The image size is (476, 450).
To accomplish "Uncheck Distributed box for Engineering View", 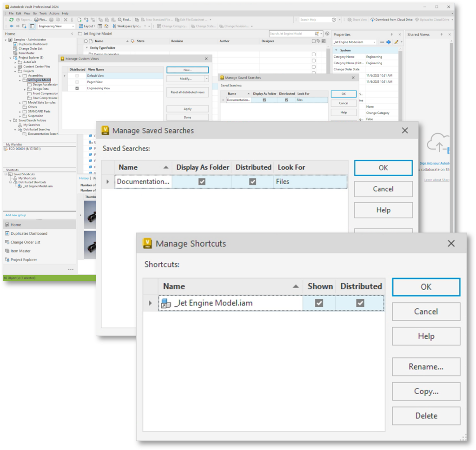I will click(x=77, y=88).
